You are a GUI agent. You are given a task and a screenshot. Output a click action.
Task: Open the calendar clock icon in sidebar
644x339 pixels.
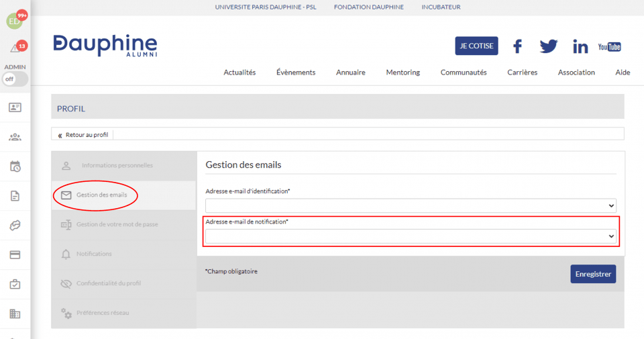(x=15, y=166)
